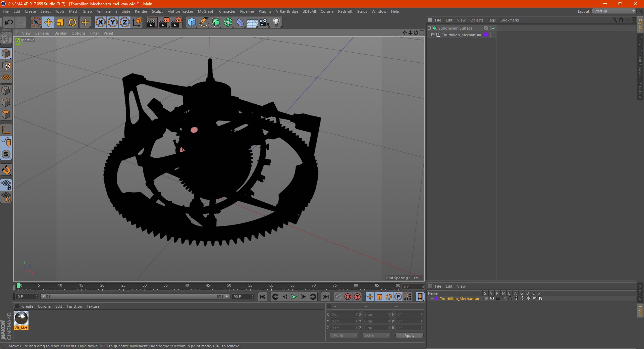Click frame 45 on the timeline ruler
Viewport: 644px width, 349px height.
click(x=208, y=286)
